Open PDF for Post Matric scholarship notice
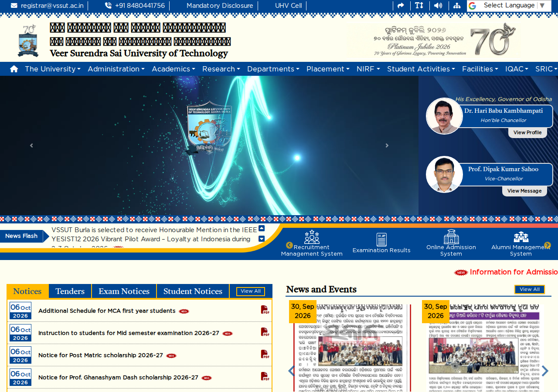Image resolution: width=558 pixels, height=392 pixels. [265, 354]
